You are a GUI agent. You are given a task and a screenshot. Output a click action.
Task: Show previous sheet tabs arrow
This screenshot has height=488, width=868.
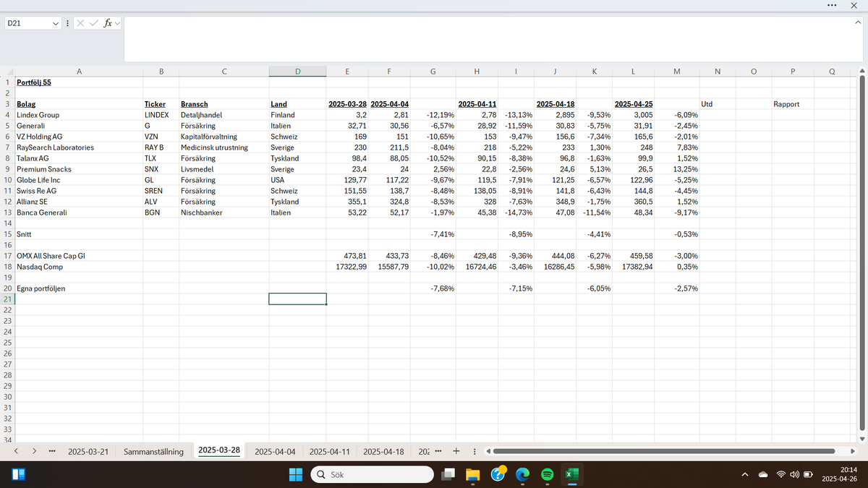[x=16, y=451]
